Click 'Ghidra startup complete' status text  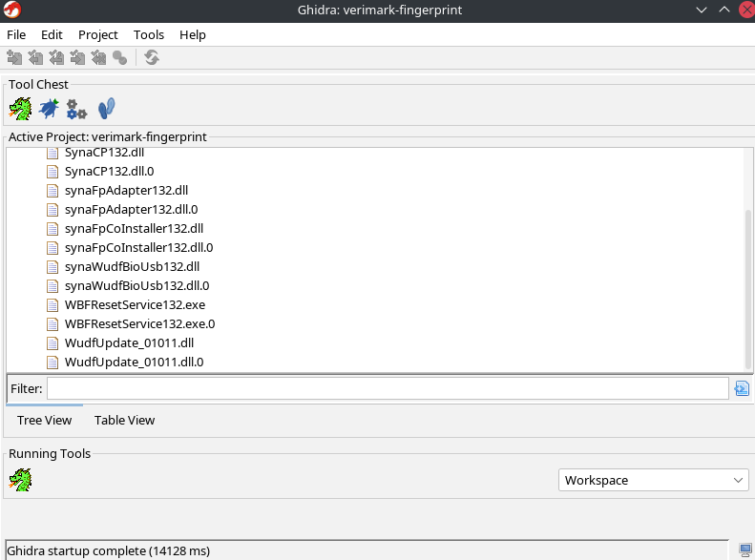click(x=109, y=550)
